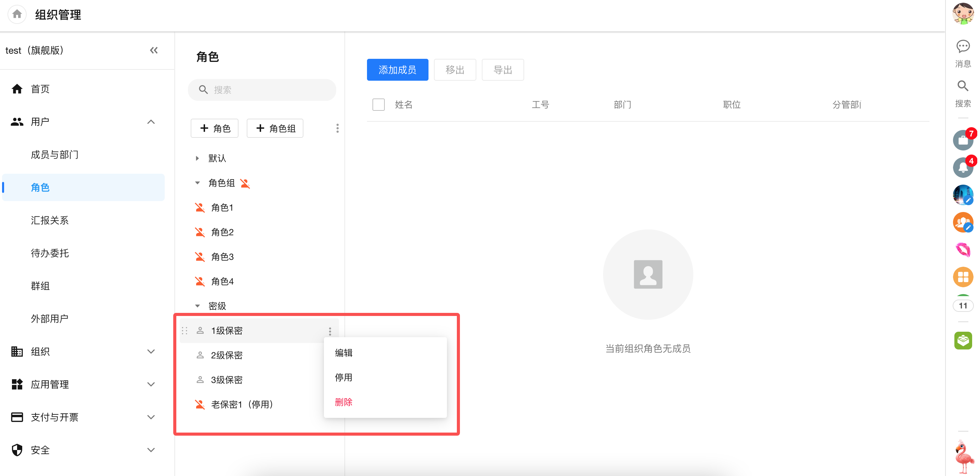Collapse the 密级 tree node
The image size is (980, 476).
point(197,306)
